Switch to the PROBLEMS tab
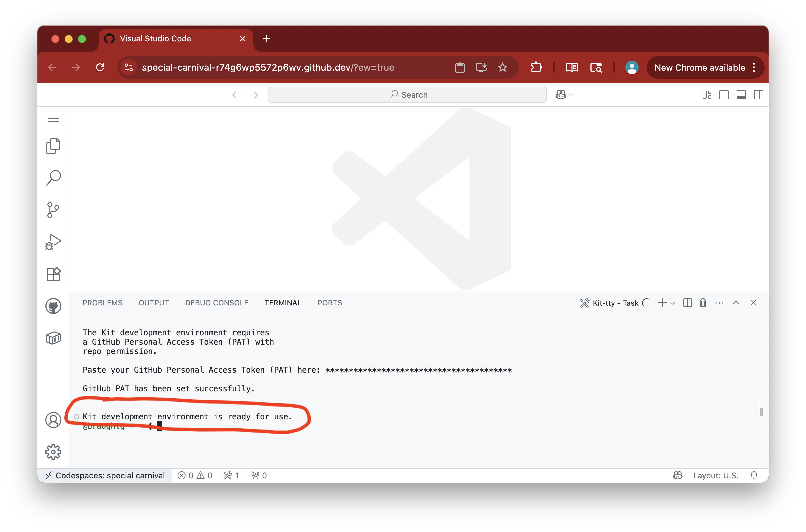This screenshot has width=806, height=532. pos(102,303)
